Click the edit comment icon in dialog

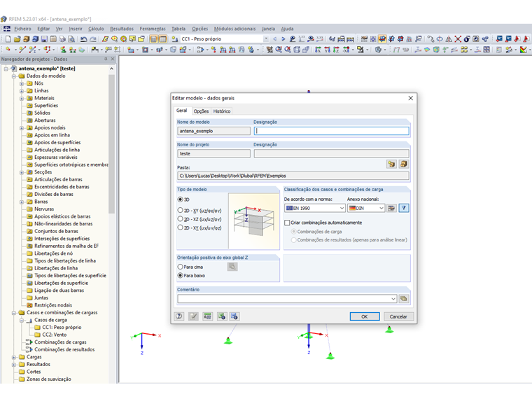click(193, 316)
